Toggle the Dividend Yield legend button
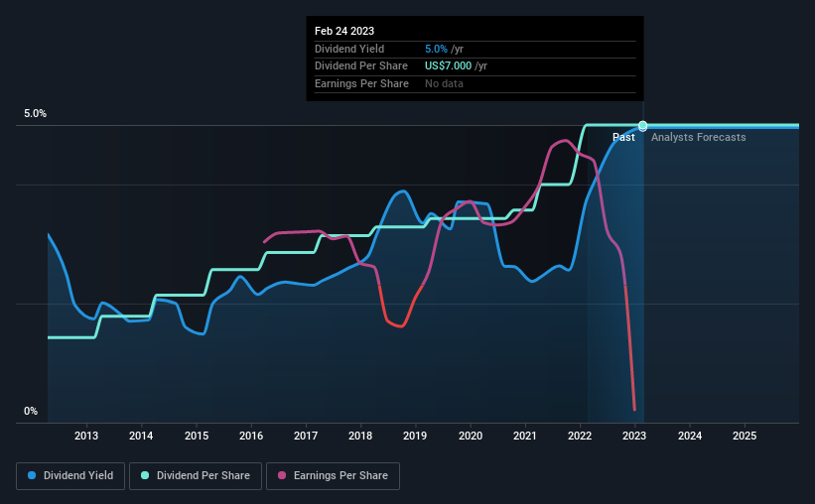 [x=70, y=476]
